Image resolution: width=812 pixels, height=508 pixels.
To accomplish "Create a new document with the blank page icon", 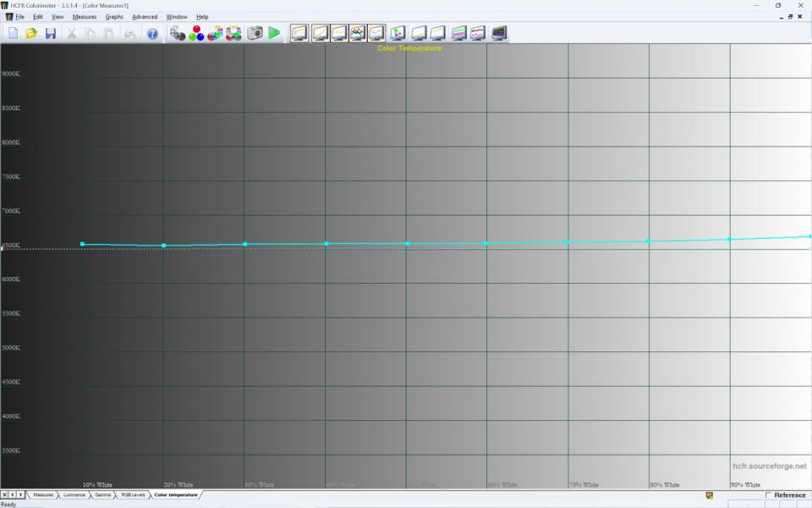I will click(x=13, y=34).
